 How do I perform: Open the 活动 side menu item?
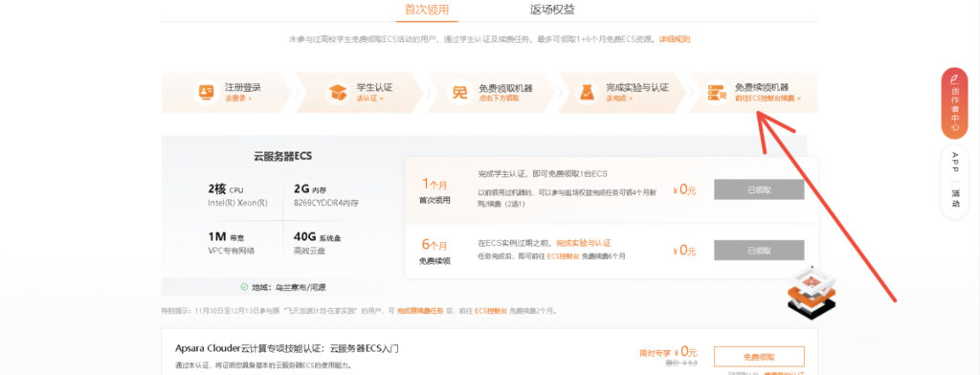pos(954,200)
